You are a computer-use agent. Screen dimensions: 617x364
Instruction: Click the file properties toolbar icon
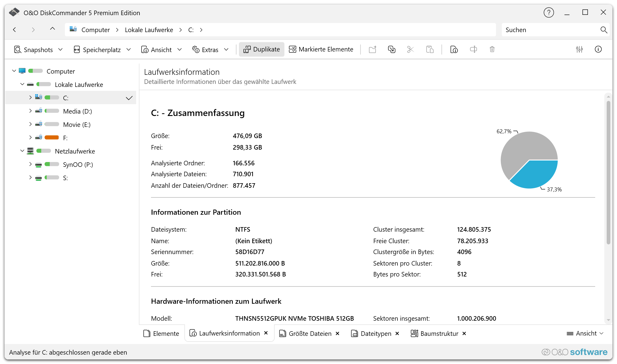coord(454,49)
